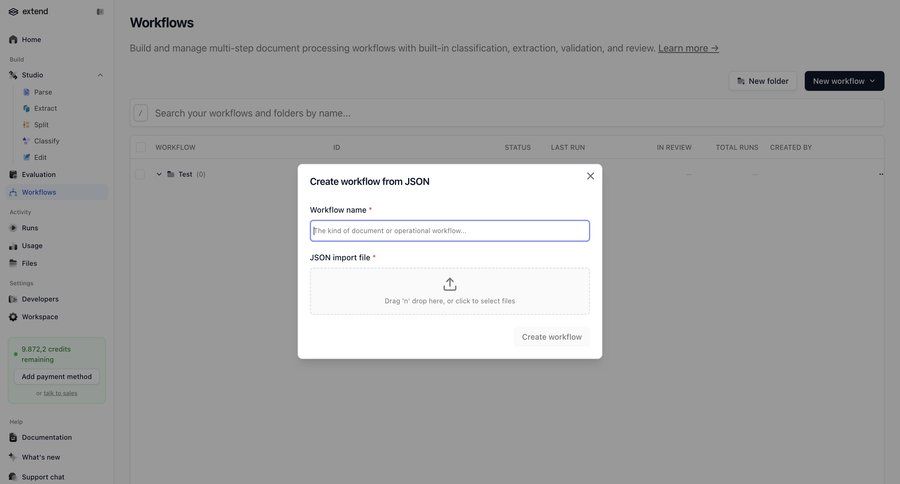Click the credits remaining text
Viewport: 900px width, 484px height.
[x=46, y=354]
